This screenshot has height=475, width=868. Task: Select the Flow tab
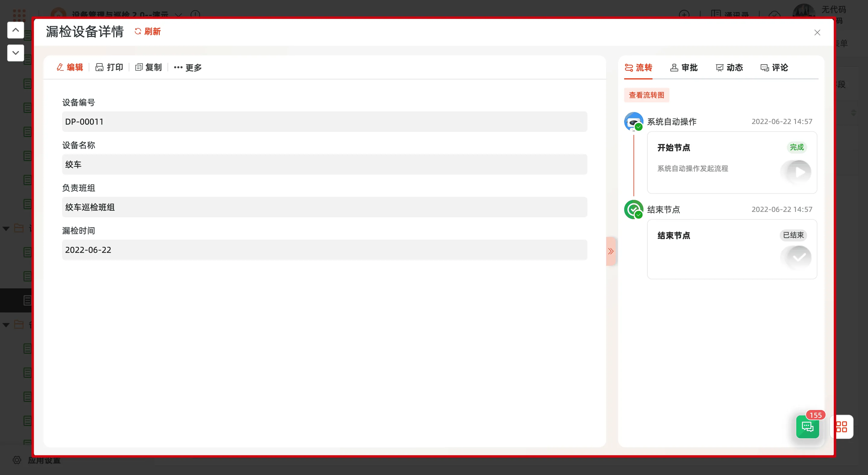click(x=638, y=67)
